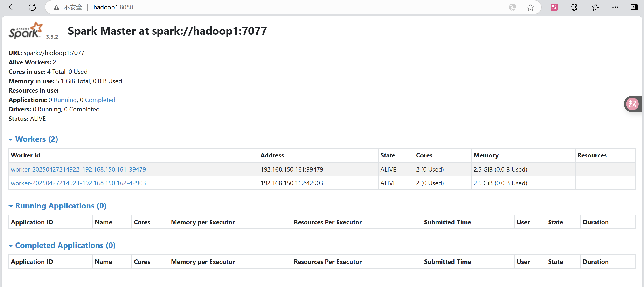Click Memory in use 5.1 GiB Total text

tap(65, 81)
